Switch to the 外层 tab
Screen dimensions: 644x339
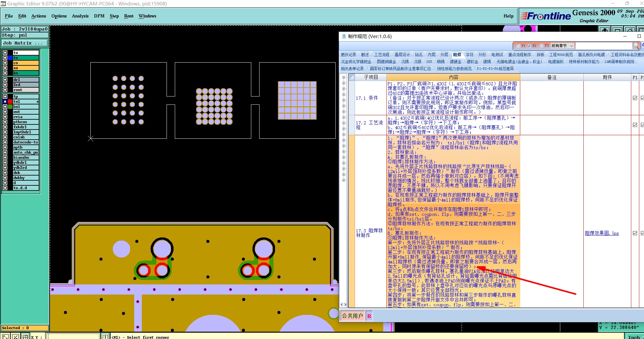click(x=444, y=55)
